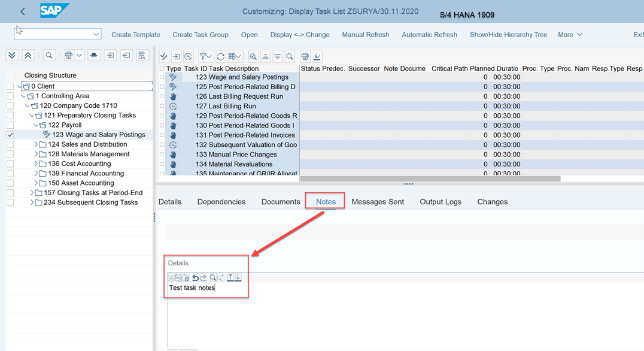Open the Output Logs tab
The image size is (644, 351).
click(441, 202)
